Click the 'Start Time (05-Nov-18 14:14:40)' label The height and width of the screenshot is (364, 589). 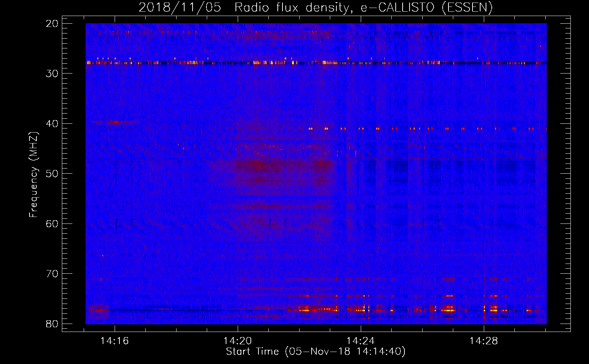point(316,352)
